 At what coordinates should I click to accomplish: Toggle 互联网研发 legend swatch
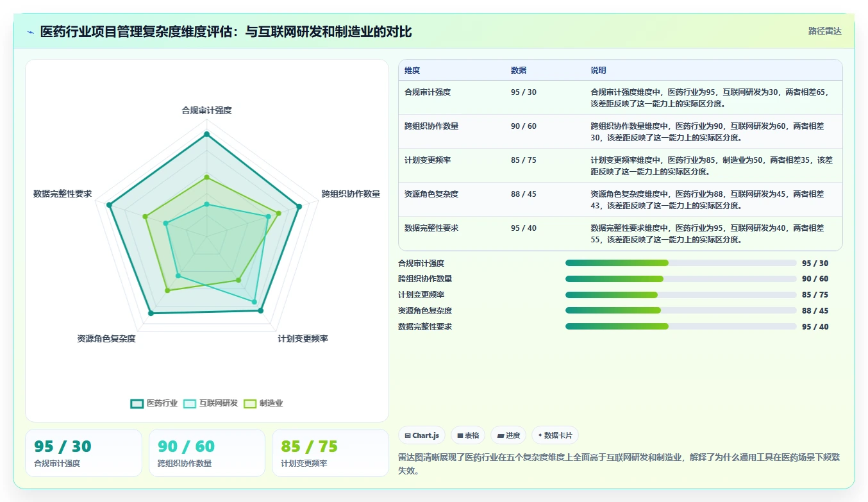click(189, 403)
